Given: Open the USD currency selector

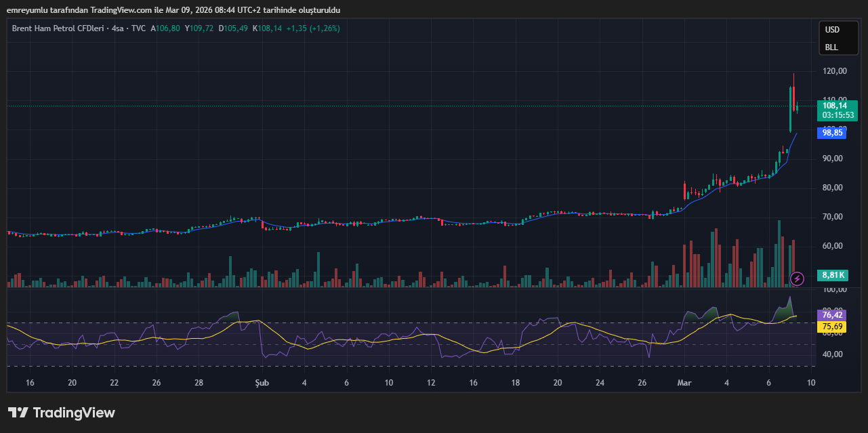Looking at the screenshot, I should 831,30.
